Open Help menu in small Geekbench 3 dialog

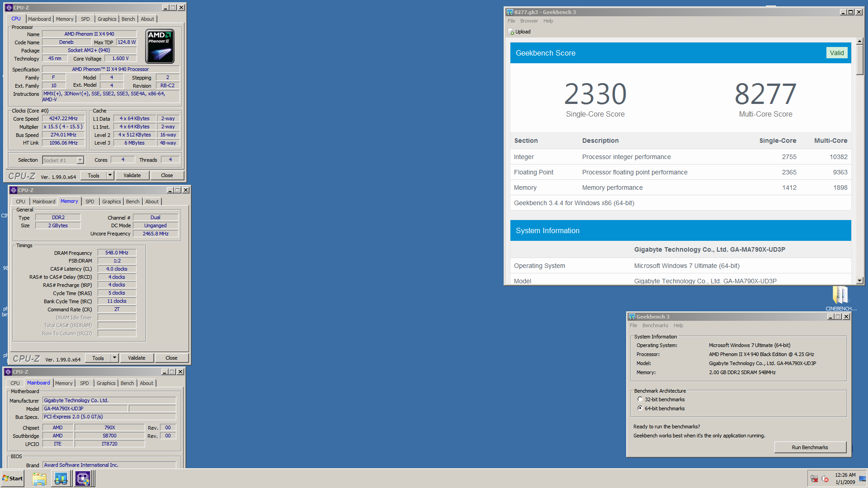[x=678, y=325]
